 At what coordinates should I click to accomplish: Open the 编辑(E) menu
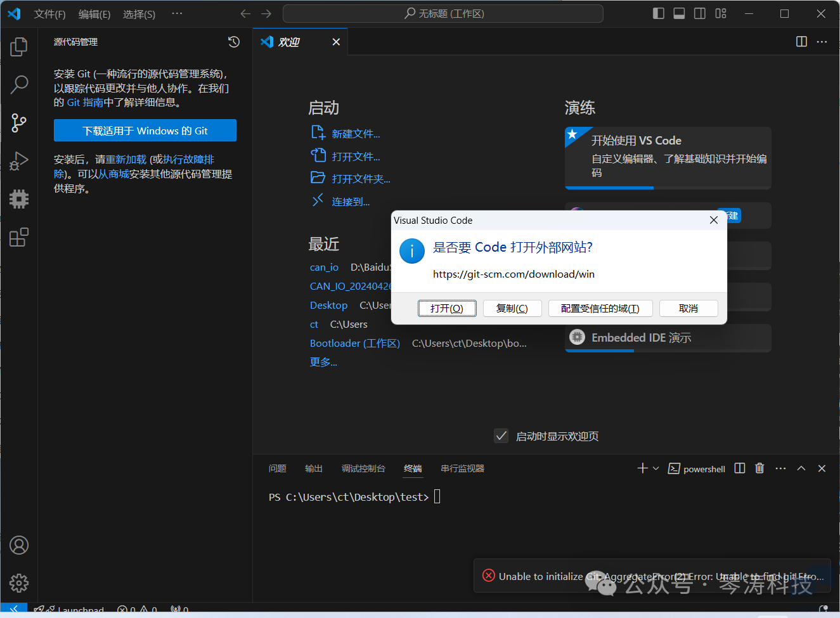click(94, 14)
